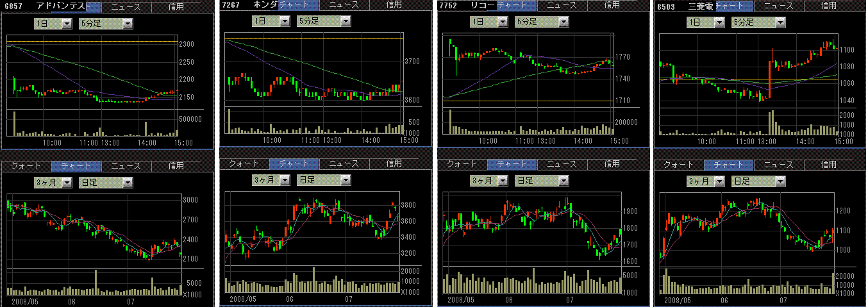This screenshot has height=307, width=868.
Task: Open クォート tab in panel below Advantest
Action: (x=26, y=166)
